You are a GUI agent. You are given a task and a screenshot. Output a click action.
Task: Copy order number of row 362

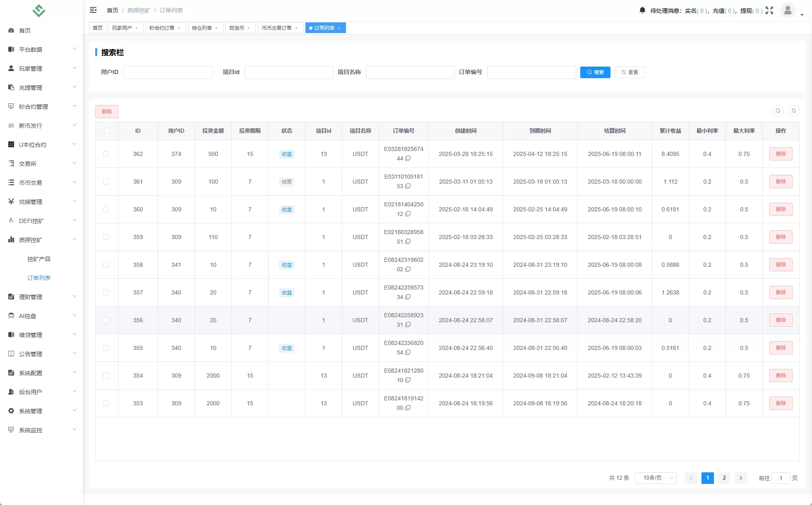[x=408, y=159]
